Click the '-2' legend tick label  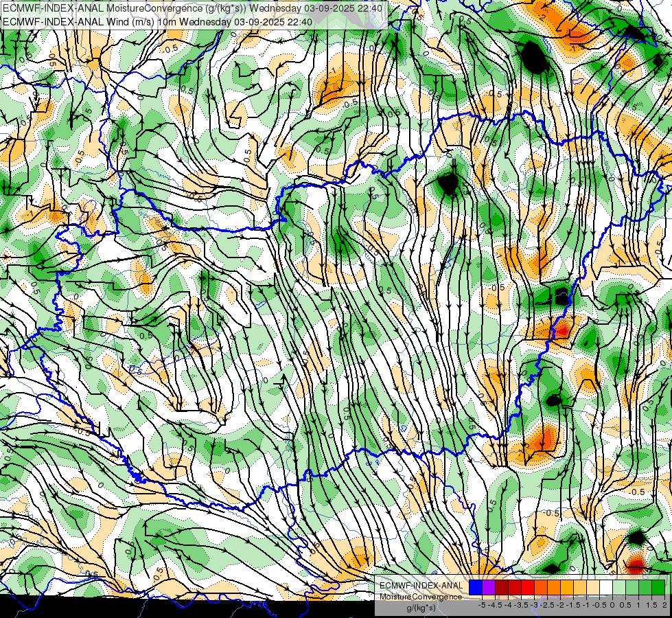coord(560,605)
